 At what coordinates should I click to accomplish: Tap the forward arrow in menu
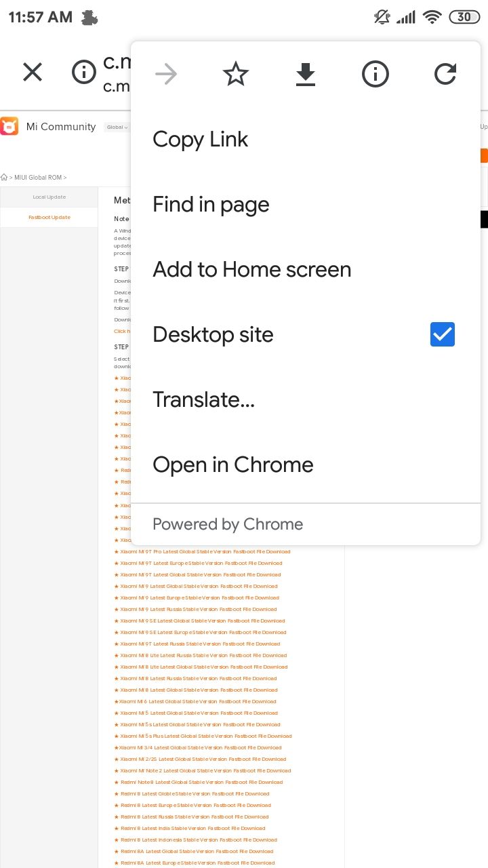166,74
